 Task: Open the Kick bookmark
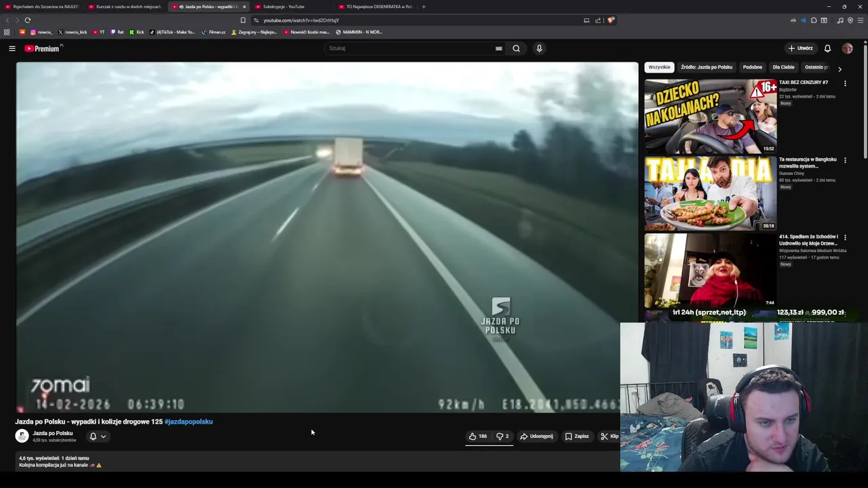[x=137, y=32]
